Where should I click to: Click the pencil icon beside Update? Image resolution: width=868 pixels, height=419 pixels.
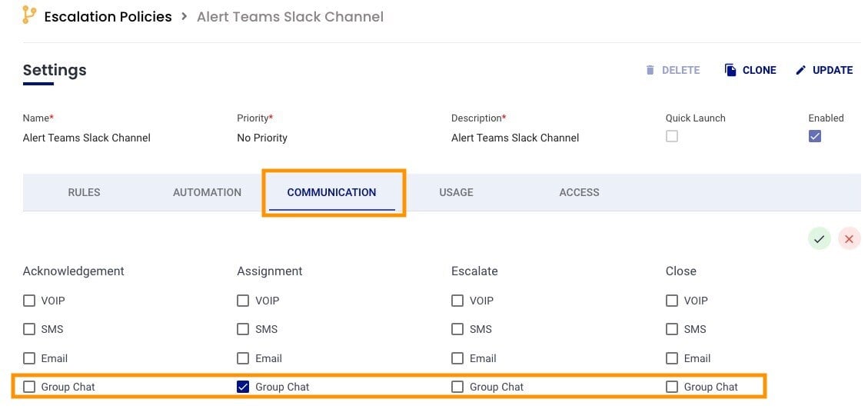[x=800, y=70]
